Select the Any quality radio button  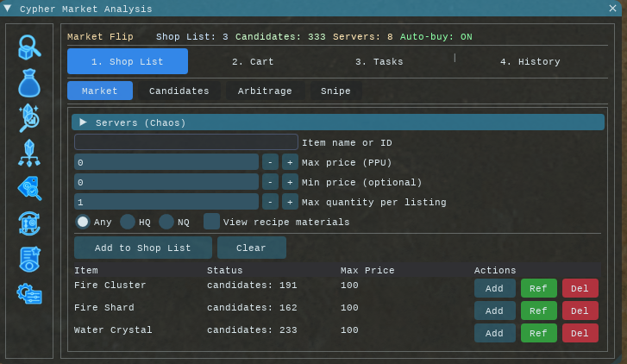click(83, 222)
